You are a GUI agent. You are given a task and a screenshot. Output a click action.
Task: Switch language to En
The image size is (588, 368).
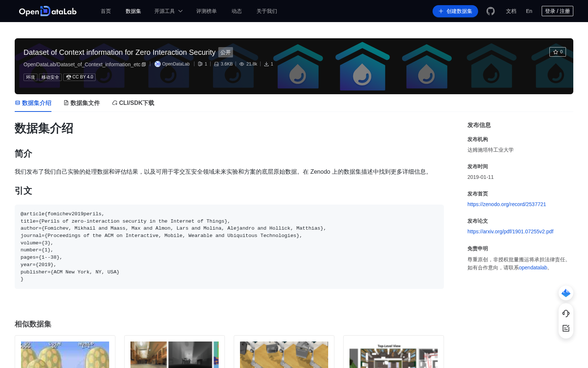tap(529, 11)
